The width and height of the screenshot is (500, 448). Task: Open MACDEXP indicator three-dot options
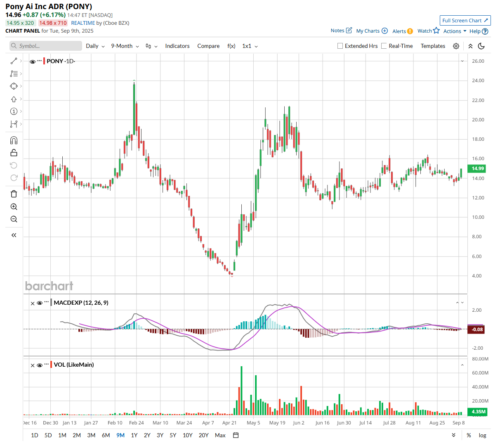click(x=47, y=302)
